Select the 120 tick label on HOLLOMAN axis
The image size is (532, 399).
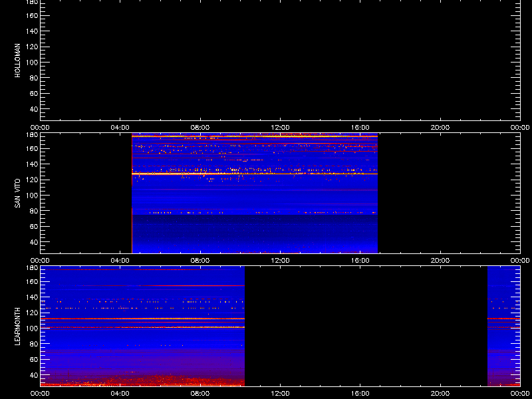(32, 47)
